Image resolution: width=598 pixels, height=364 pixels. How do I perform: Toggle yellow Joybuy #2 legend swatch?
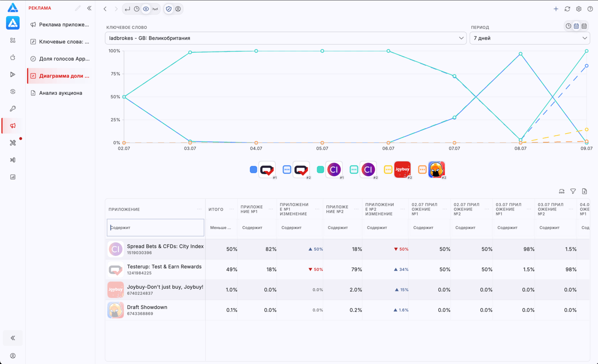point(388,169)
